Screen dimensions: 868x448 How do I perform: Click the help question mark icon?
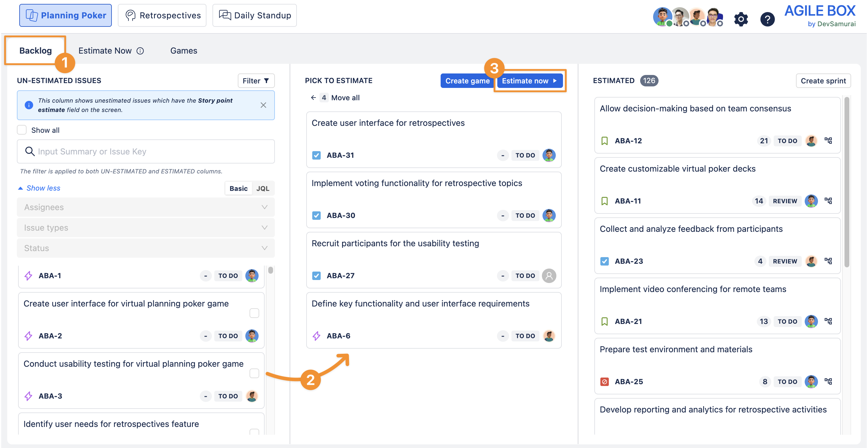pyautogui.click(x=767, y=19)
